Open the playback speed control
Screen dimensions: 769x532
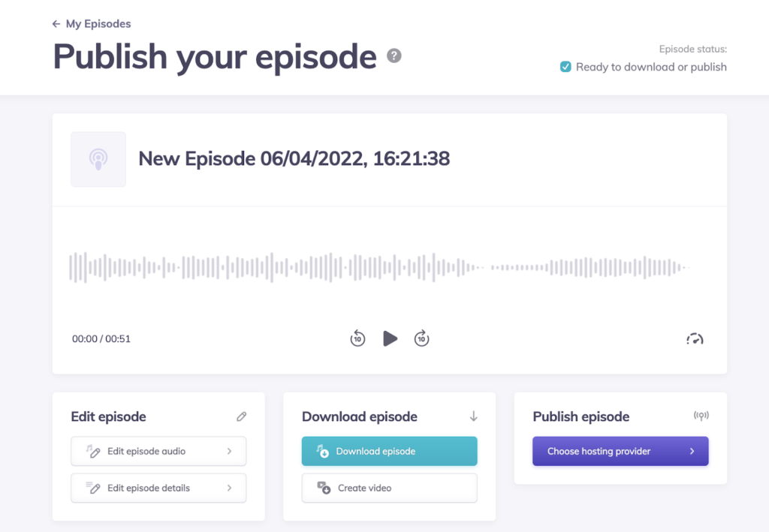[695, 339]
